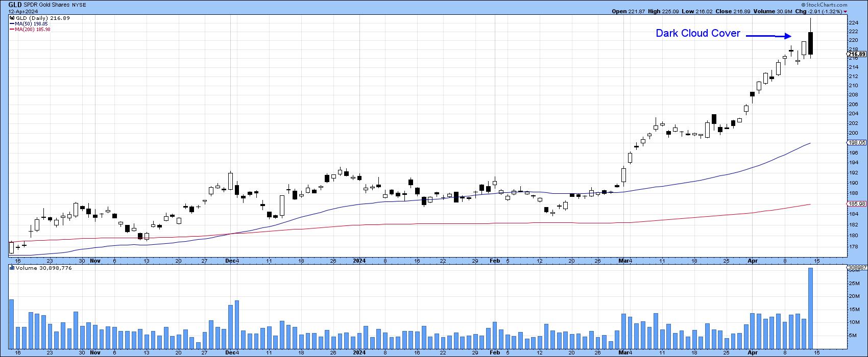Click the 178 price axis label
The height and width of the screenshot is (357, 868).
click(x=854, y=246)
